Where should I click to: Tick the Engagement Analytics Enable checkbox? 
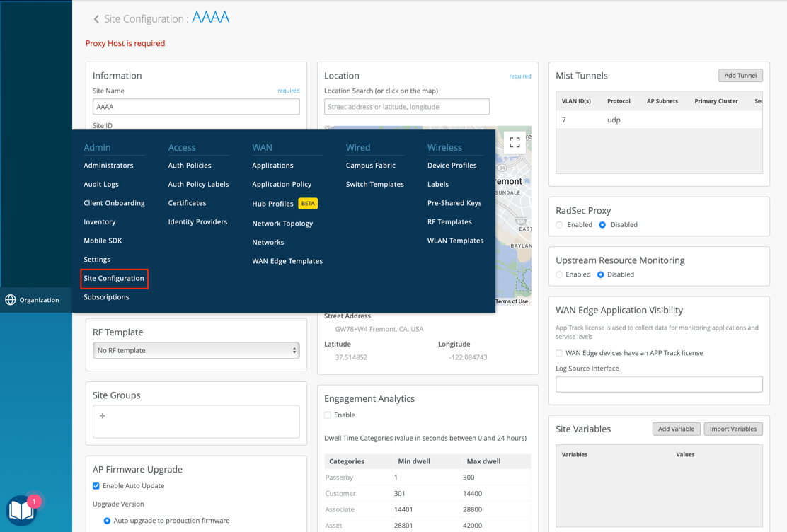click(x=328, y=415)
